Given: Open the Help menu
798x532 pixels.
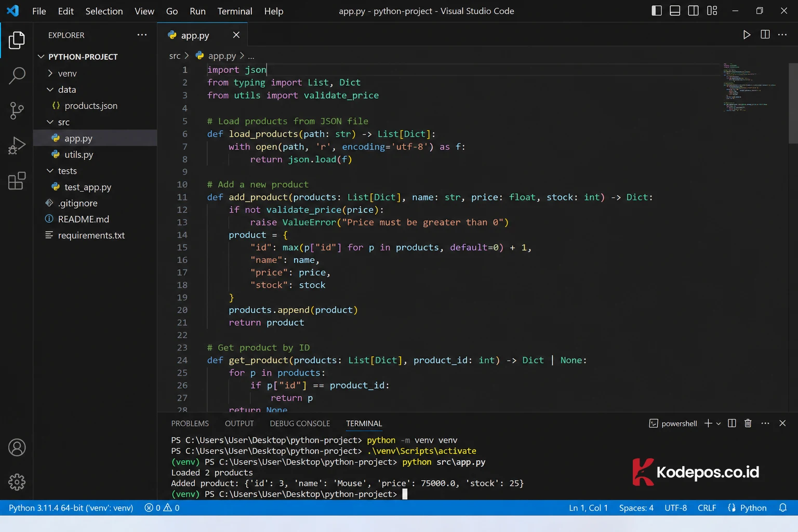Looking at the screenshot, I should coord(274,11).
